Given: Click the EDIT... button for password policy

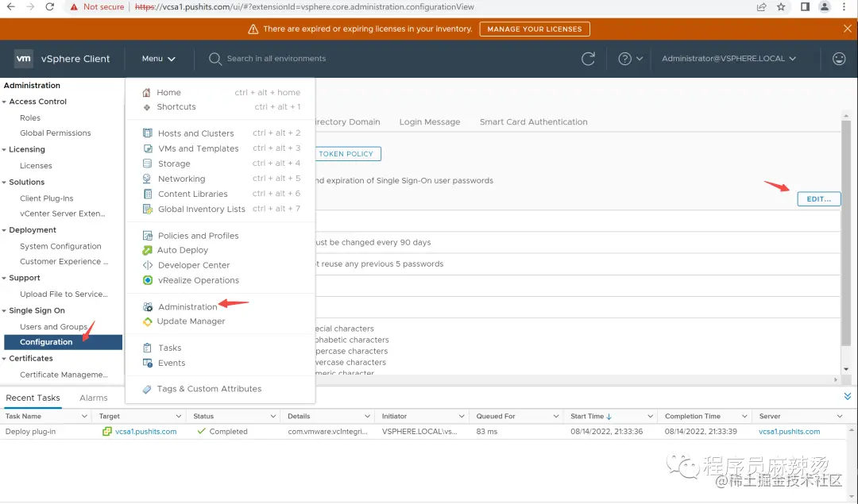Looking at the screenshot, I should click(818, 199).
